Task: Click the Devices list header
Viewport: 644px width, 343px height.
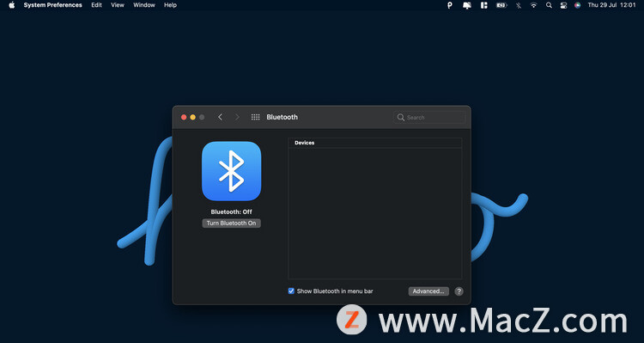Action: [375, 143]
